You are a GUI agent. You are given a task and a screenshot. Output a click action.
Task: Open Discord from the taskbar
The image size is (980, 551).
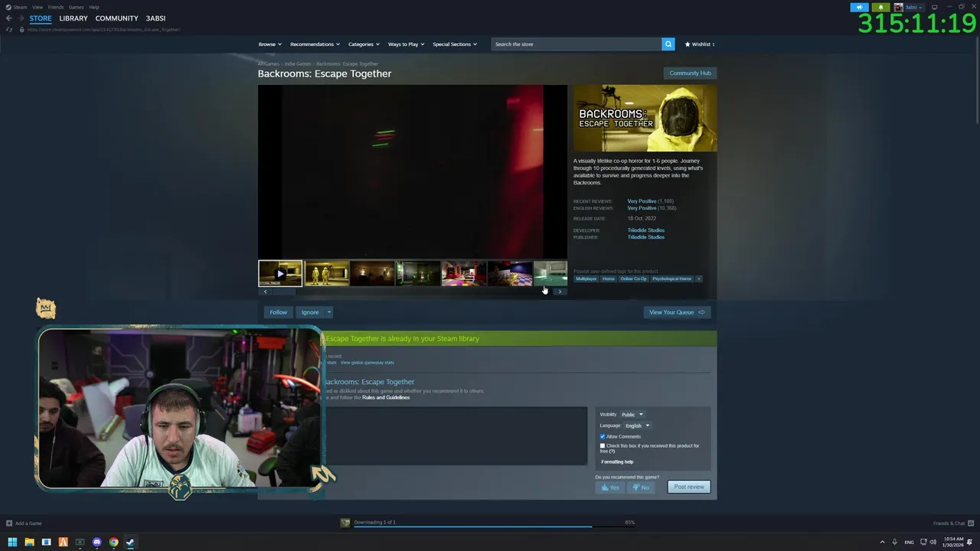(x=96, y=542)
